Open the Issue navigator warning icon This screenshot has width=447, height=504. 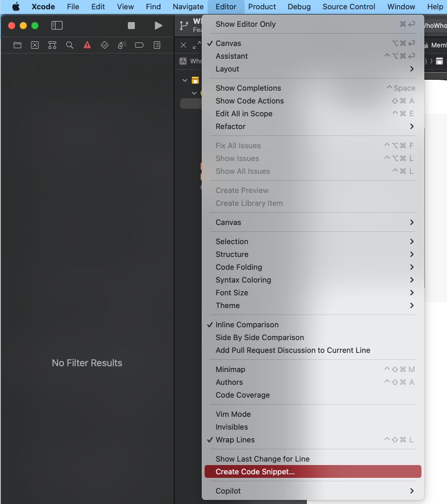coord(87,45)
